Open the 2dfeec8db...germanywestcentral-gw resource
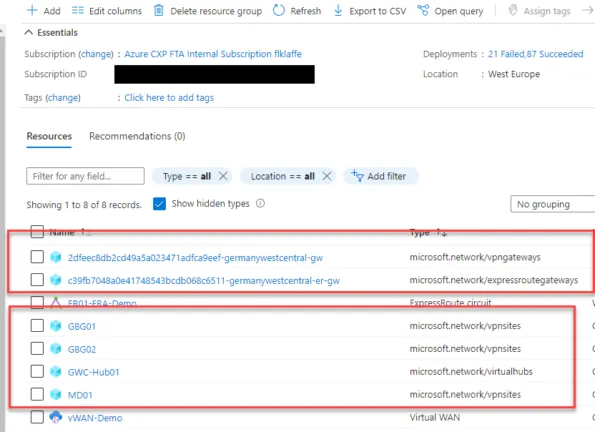 195,258
